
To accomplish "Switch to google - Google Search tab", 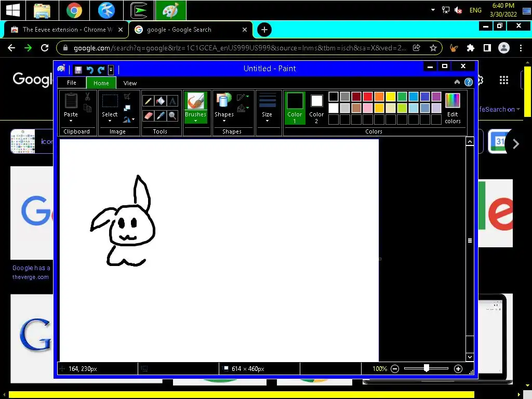I will point(191,30).
